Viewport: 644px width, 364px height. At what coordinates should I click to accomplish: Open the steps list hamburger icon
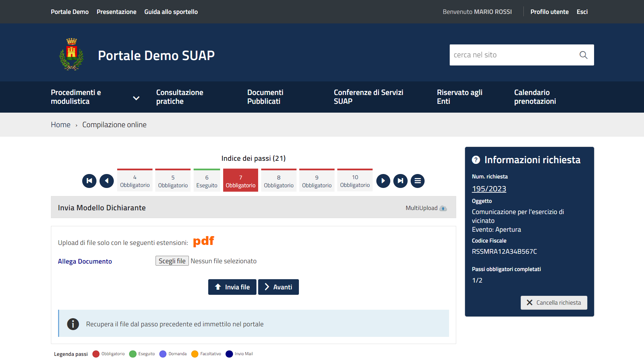pos(418,181)
